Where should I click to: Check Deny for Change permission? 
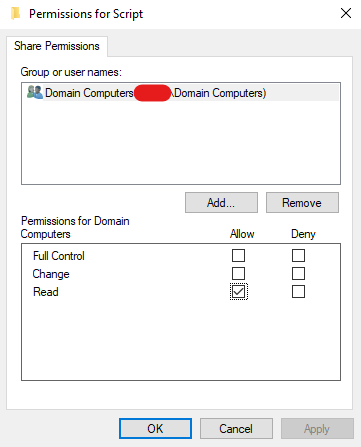coord(298,274)
